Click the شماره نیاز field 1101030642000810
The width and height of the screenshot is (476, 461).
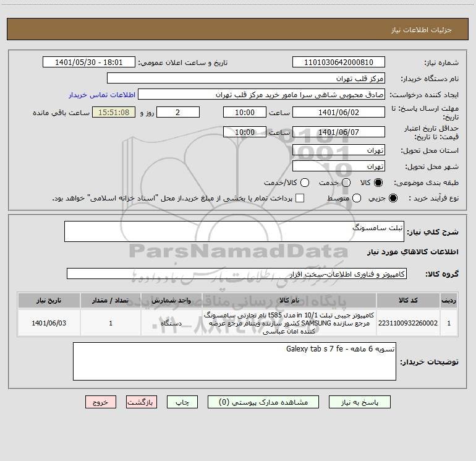339,62
